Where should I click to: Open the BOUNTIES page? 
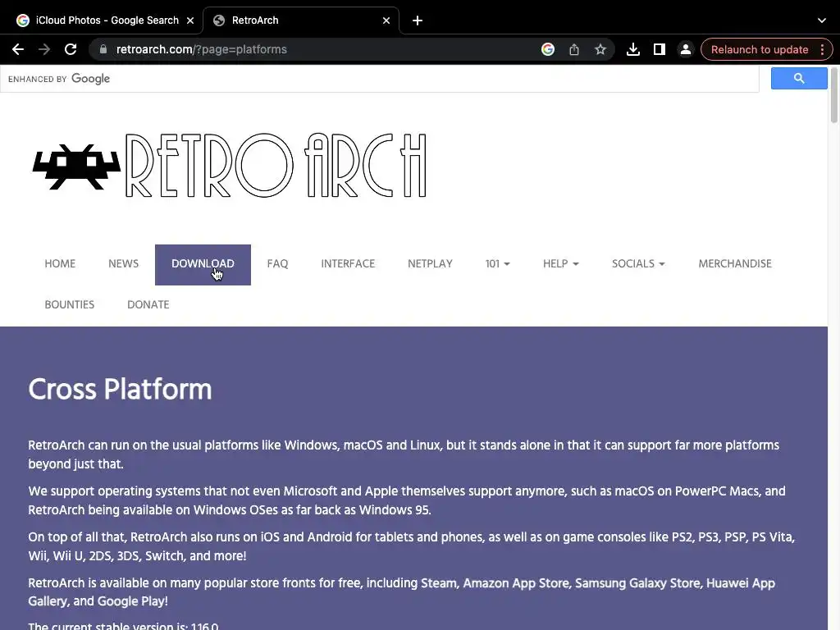[69, 304]
